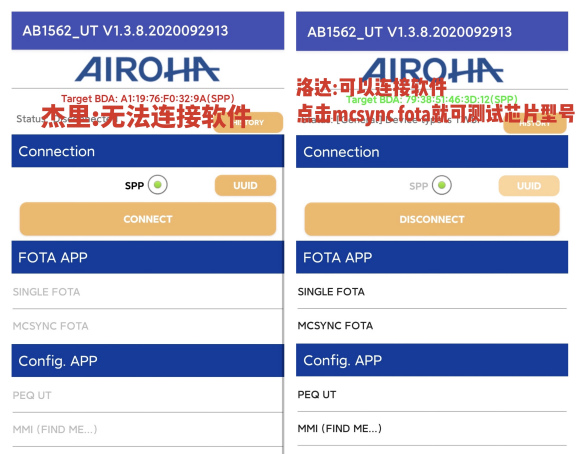Open SINGLE FOTA in right screen

tap(432, 292)
